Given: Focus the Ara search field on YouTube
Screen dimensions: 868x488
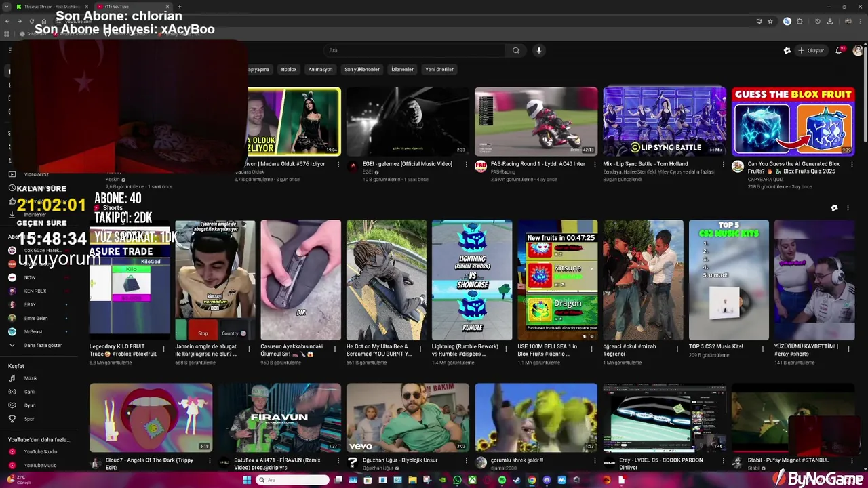Looking at the screenshot, I should pos(415,50).
